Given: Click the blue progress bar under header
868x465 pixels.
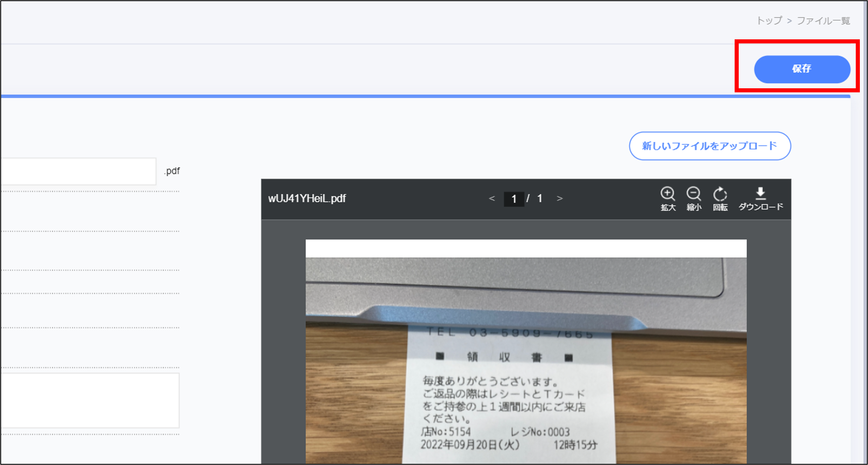Looking at the screenshot, I should (425, 96).
